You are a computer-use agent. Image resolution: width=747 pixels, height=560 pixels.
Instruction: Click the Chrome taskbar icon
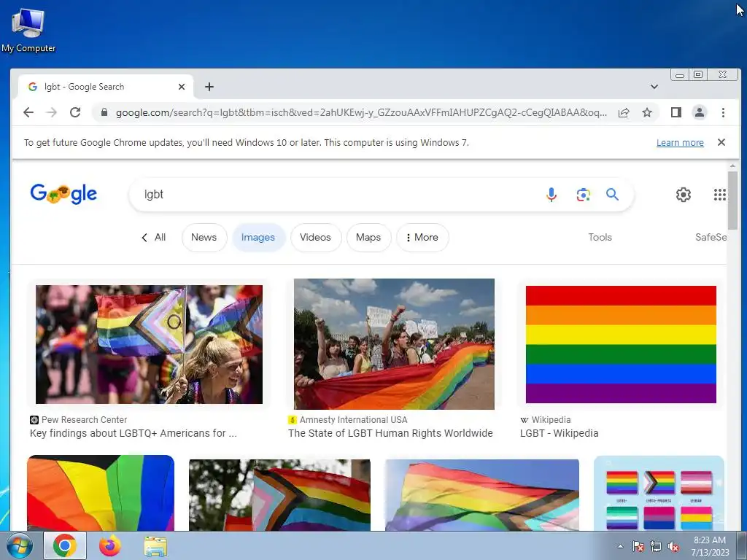click(x=65, y=545)
